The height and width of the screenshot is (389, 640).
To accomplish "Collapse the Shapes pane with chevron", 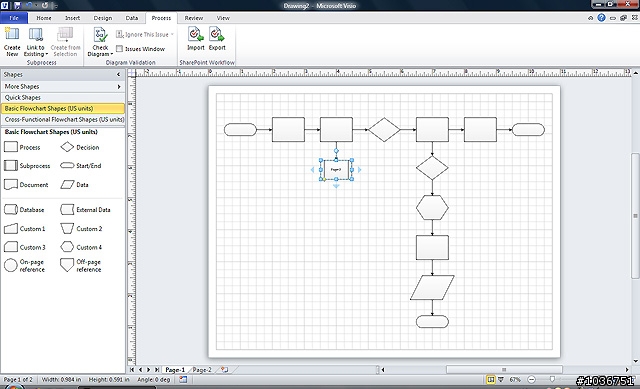I will tap(118, 75).
